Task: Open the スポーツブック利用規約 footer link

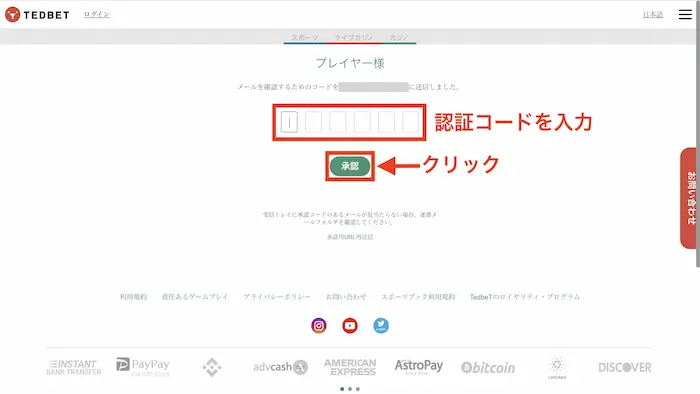Action: 418,297
